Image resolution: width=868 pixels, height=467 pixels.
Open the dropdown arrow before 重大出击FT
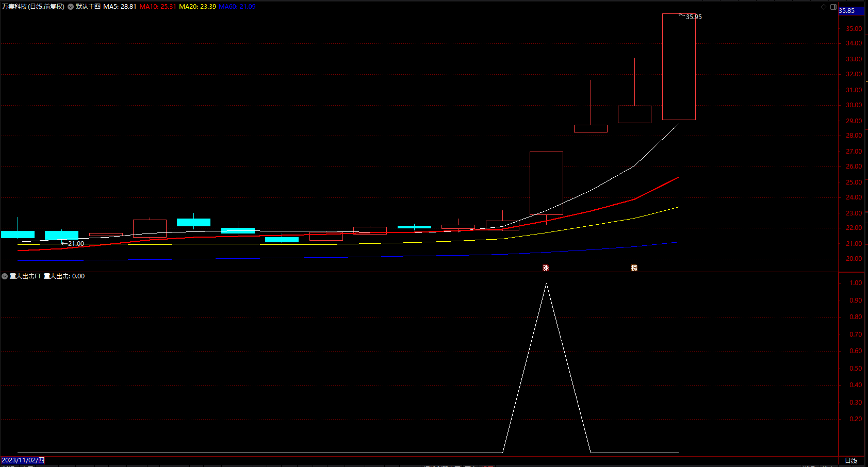click(5, 276)
